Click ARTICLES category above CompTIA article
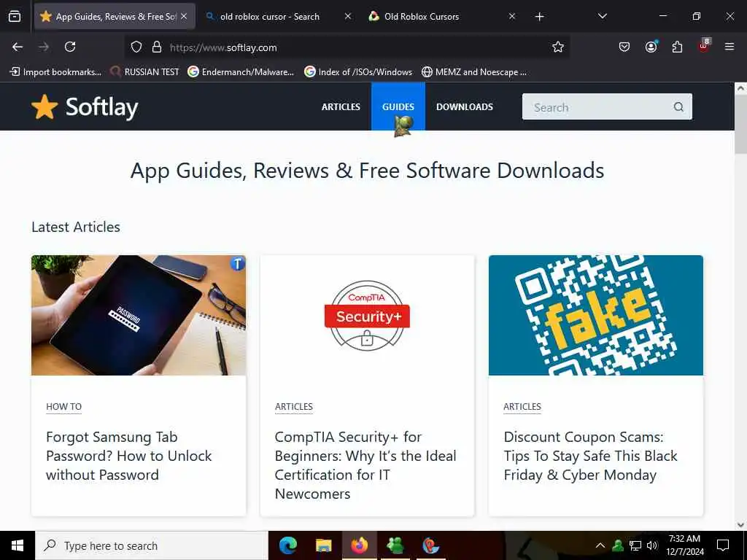This screenshot has height=560, width=747. click(293, 407)
